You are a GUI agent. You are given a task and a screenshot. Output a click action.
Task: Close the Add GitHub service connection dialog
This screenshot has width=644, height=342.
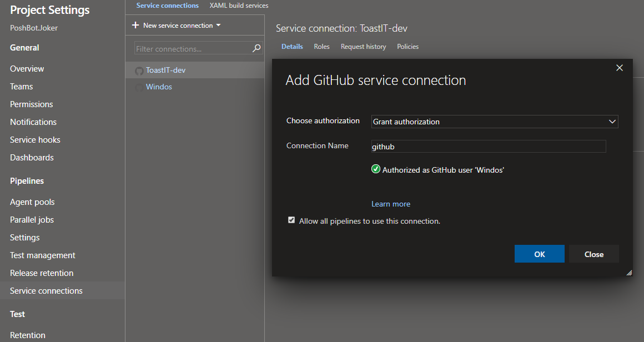[x=620, y=68]
